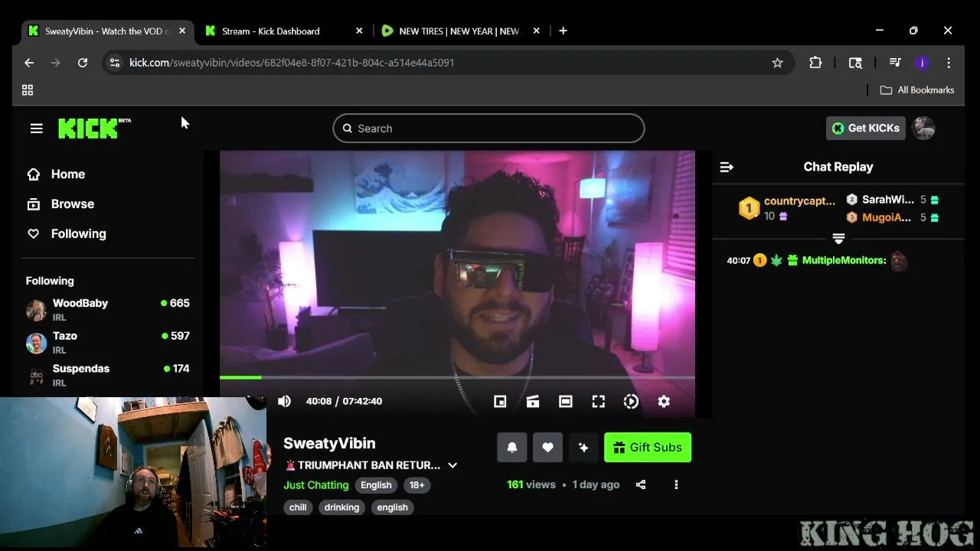Click the sparkle subscribe icon
This screenshot has height=551, width=980.
point(583,448)
